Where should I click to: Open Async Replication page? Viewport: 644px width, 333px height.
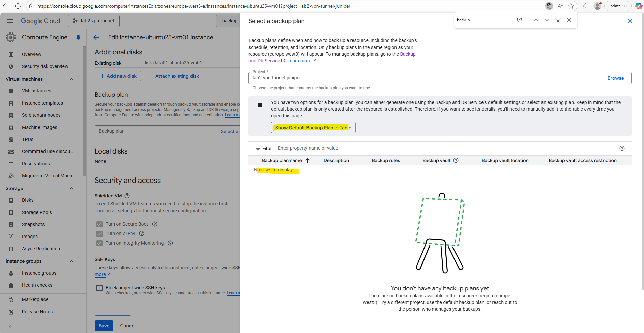click(x=41, y=249)
